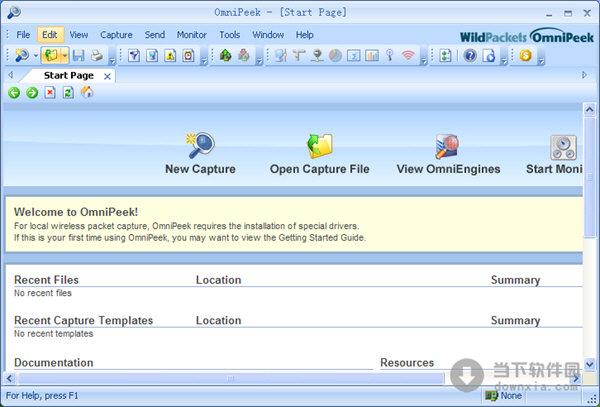Click the horizontal scrollbar left arrow
This screenshot has height=407, width=600.
(10, 379)
